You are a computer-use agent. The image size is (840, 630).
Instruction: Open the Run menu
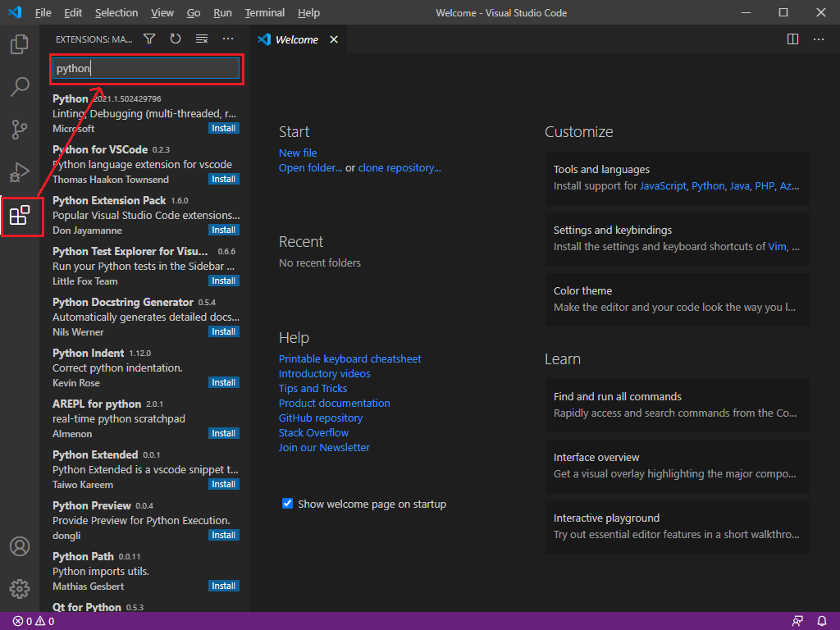222,13
